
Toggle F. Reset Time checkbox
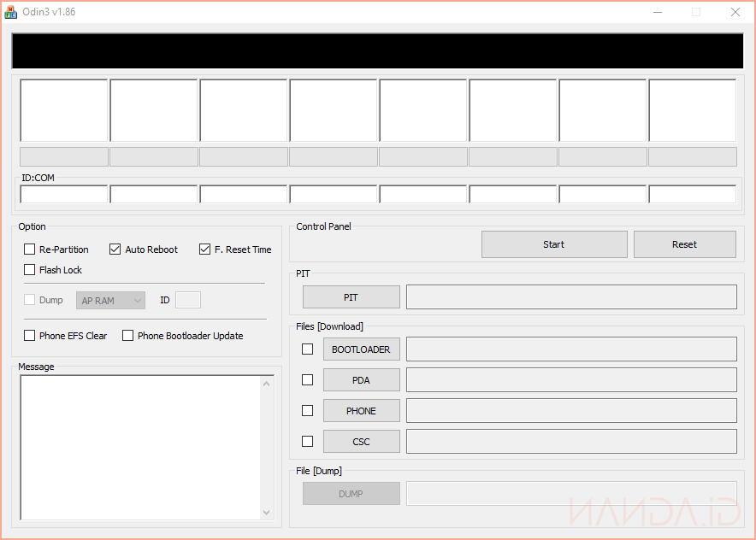tap(204, 249)
